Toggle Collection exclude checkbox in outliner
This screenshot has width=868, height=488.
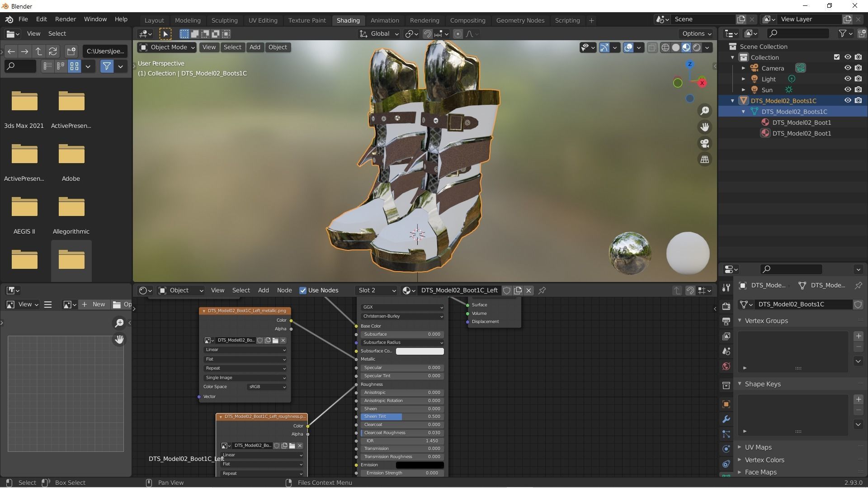(x=837, y=57)
